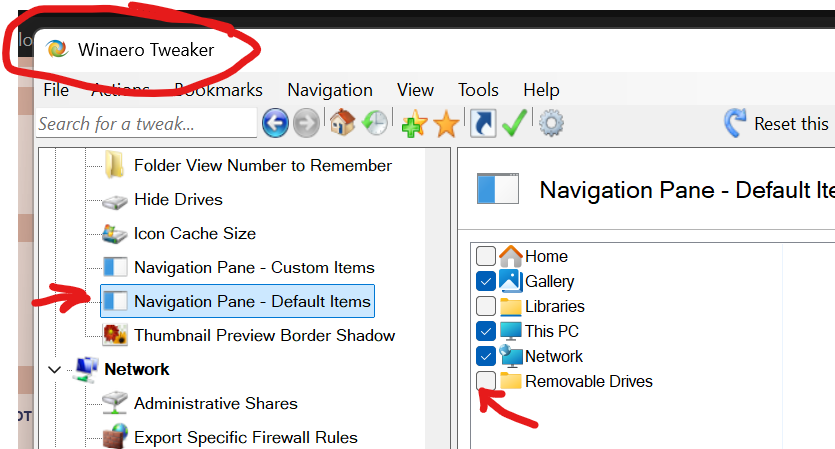Uncheck the This PC checkbox
The width and height of the screenshot is (835, 449).
[486, 331]
